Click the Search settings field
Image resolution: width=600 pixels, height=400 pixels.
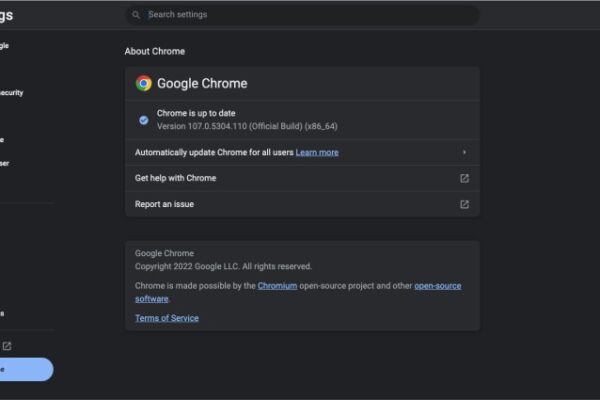(x=302, y=15)
